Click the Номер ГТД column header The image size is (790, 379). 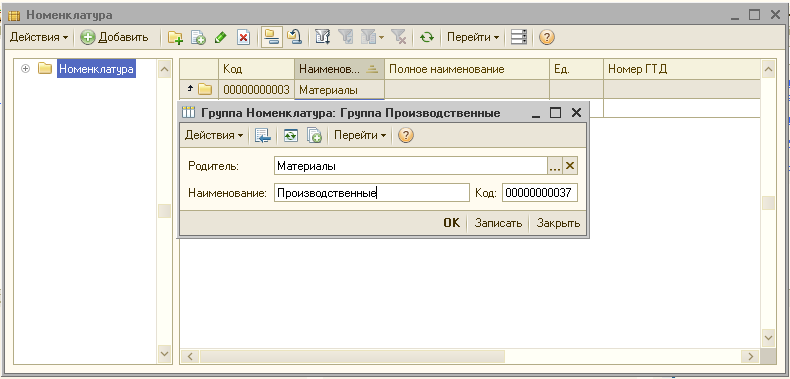681,69
